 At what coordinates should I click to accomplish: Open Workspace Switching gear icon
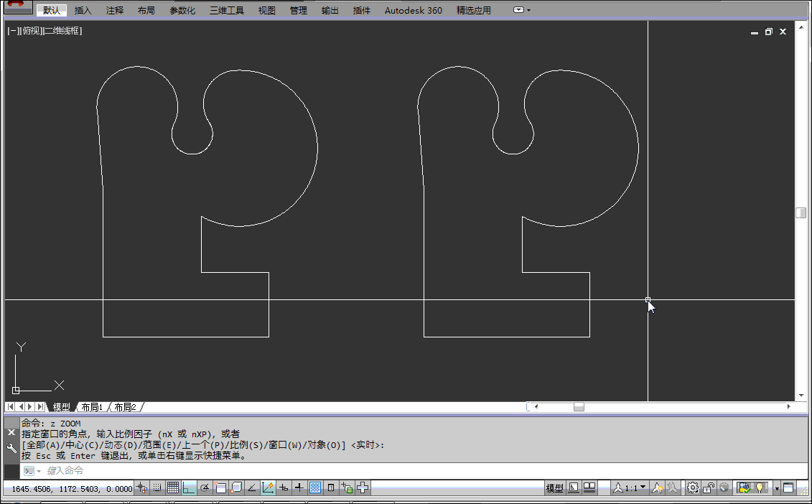click(x=693, y=488)
